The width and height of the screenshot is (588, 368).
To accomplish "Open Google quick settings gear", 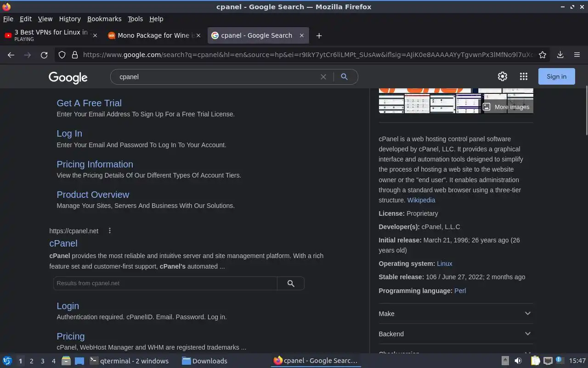I will [503, 76].
